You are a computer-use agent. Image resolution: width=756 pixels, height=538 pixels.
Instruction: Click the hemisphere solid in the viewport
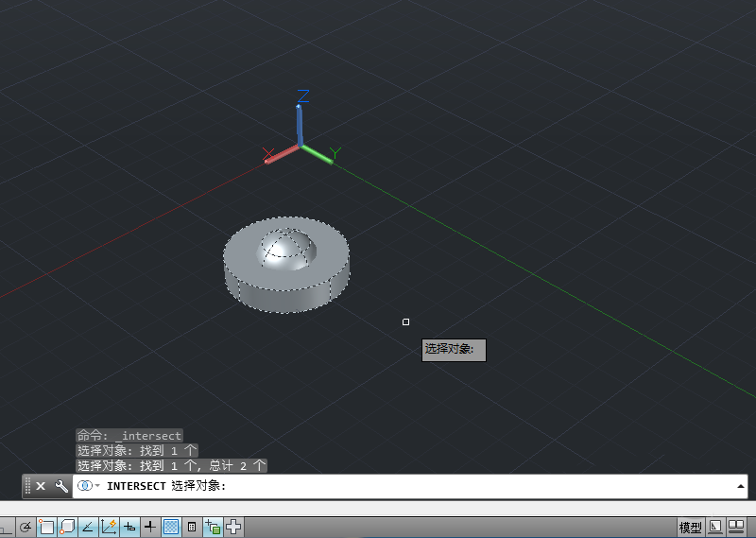tap(286, 250)
